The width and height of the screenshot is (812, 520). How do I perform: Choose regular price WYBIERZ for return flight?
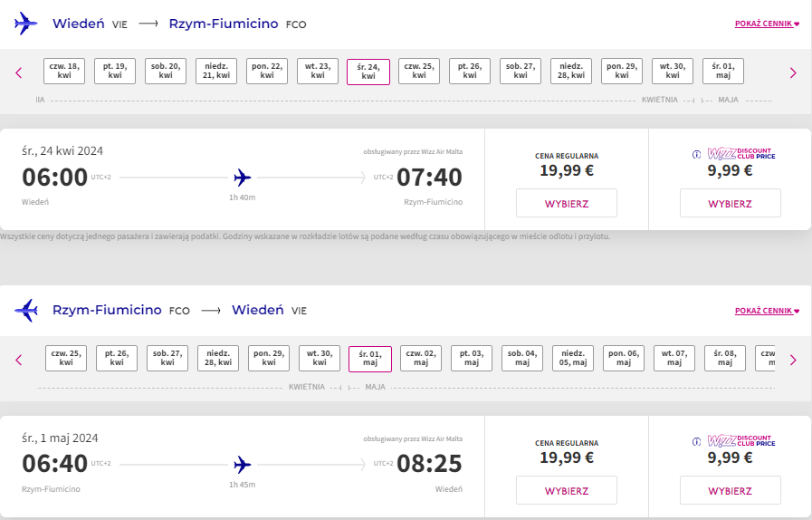(567, 490)
